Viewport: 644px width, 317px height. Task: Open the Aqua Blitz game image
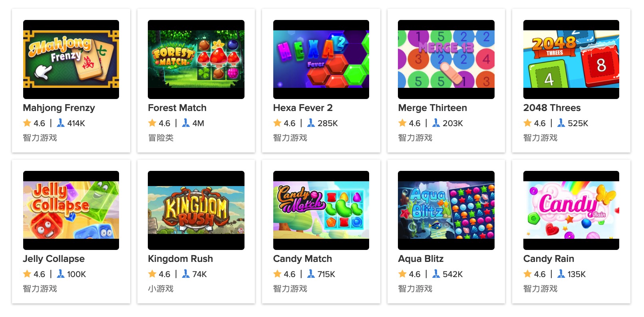pyautogui.click(x=446, y=210)
